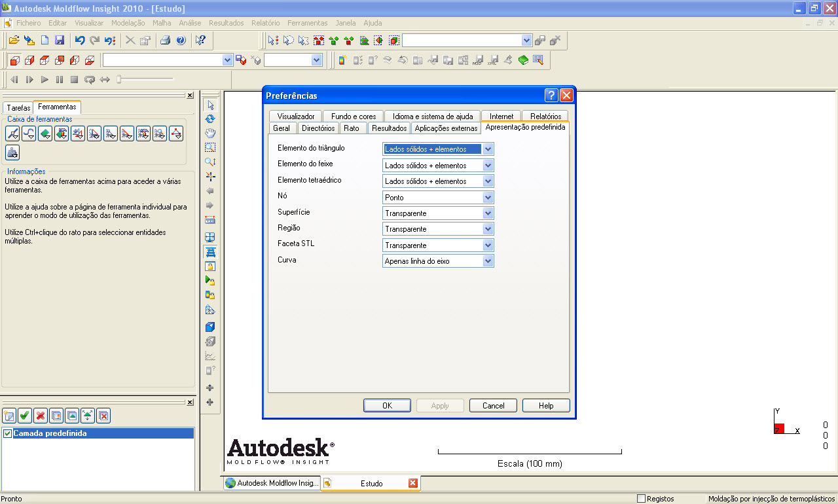The image size is (838, 504).
Task: Click the Lock view padlock icon
Action: [210, 266]
